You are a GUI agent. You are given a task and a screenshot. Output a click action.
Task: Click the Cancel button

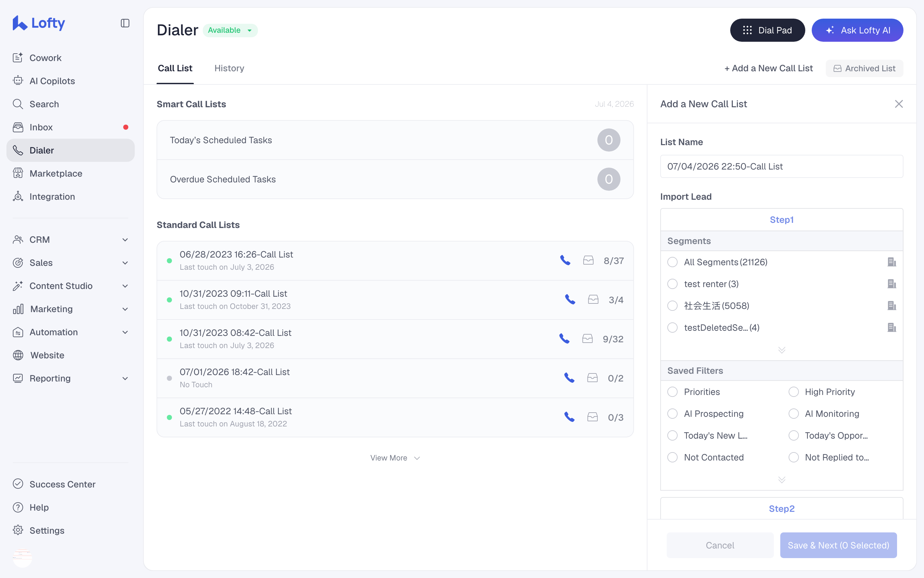(720, 545)
